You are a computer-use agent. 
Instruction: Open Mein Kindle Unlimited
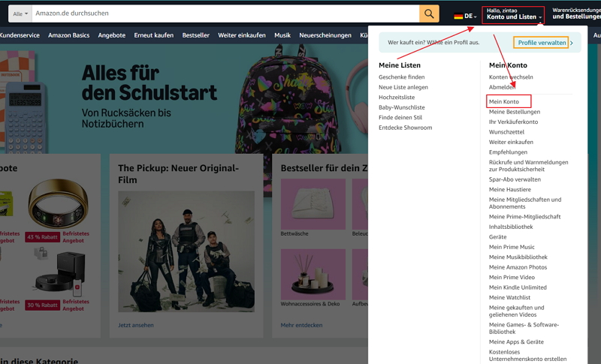(x=518, y=287)
